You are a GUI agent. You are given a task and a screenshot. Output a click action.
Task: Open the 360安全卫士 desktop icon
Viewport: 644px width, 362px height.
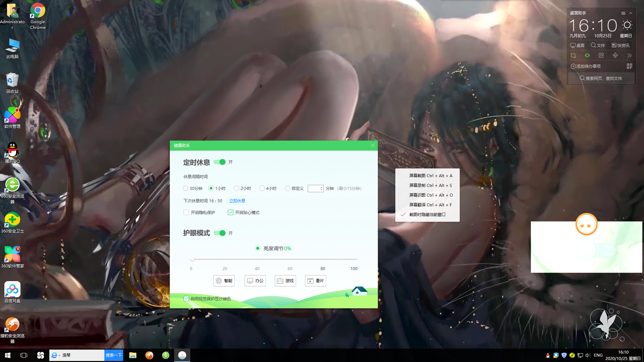tap(12, 222)
